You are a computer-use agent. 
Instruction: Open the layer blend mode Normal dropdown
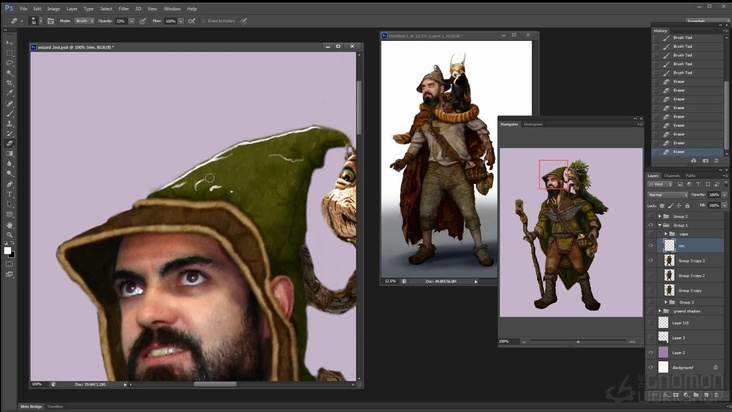(668, 195)
